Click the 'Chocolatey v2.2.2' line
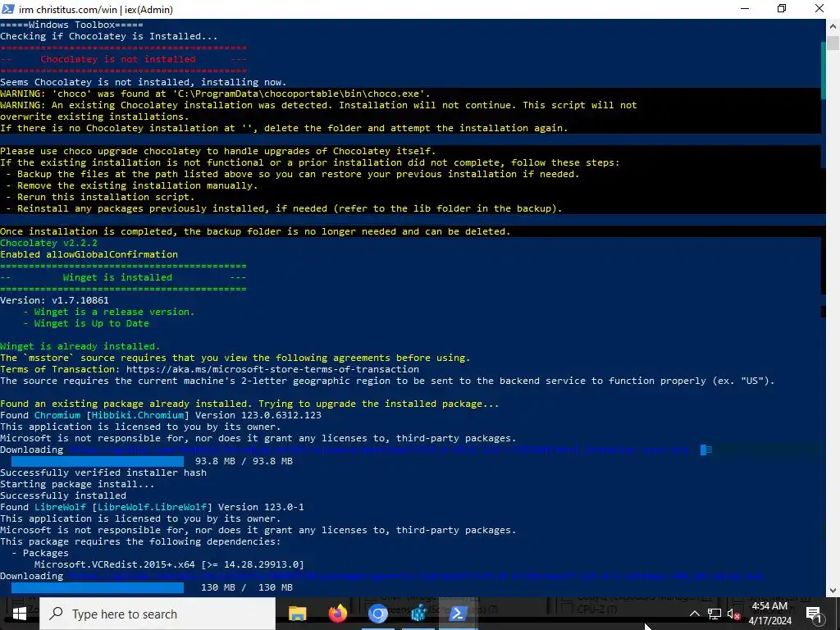The width and height of the screenshot is (840, 630). tap(48, 243)
